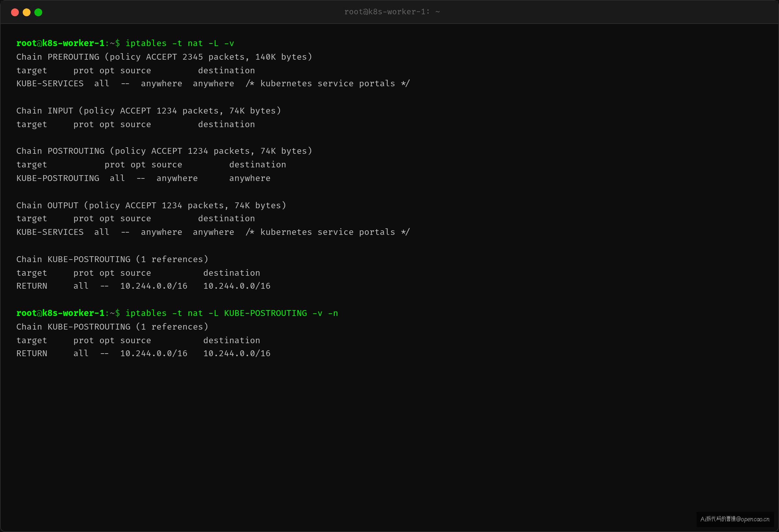Click the Chain INPUT policy line

148,111
